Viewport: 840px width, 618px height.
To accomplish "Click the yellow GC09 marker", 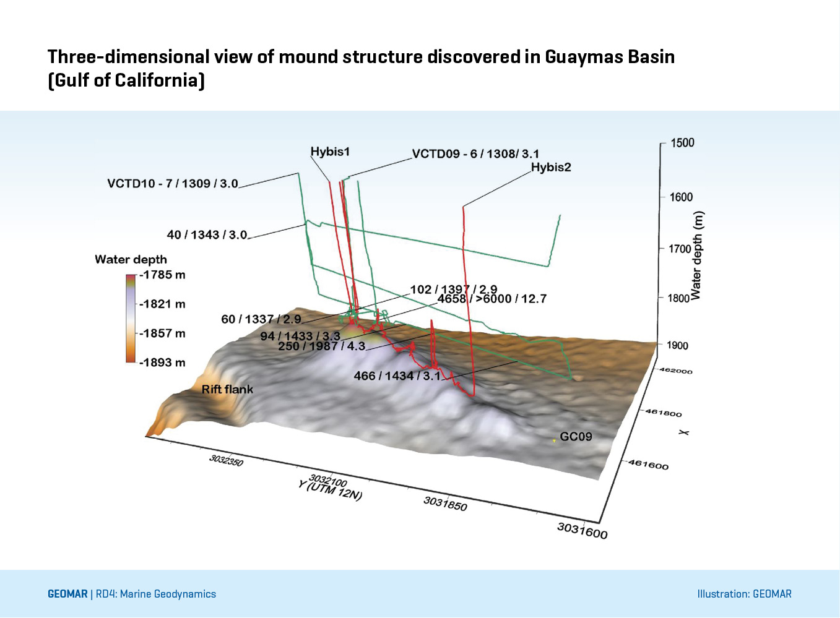I will (554, 441).
